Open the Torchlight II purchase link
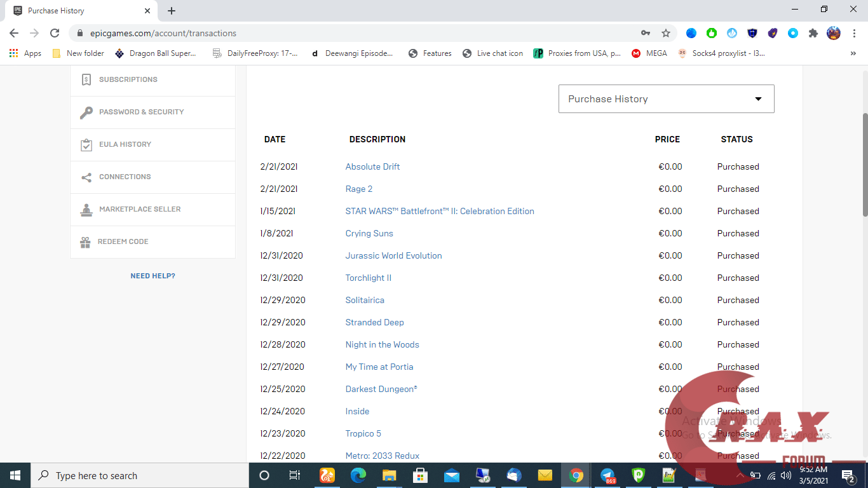Image resolution: width=868 pixels, height=488 pixels. [x=369, y=278]
